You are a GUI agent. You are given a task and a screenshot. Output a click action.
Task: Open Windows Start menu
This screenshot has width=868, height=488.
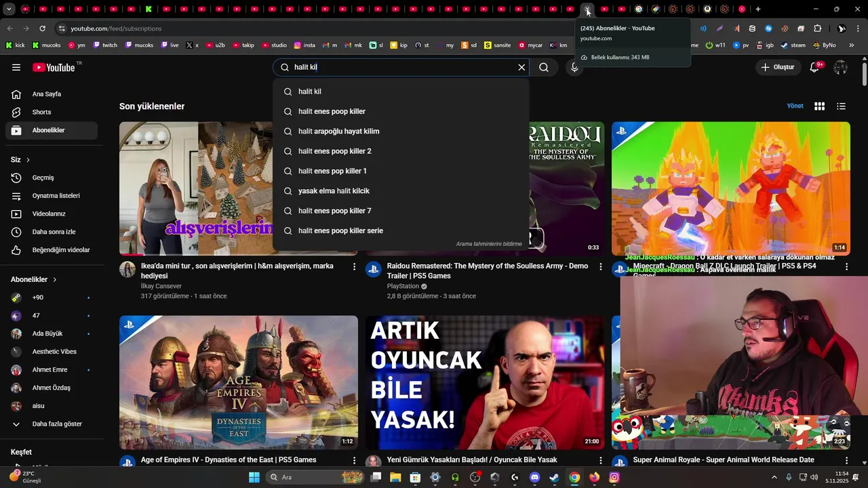[254, 477]
